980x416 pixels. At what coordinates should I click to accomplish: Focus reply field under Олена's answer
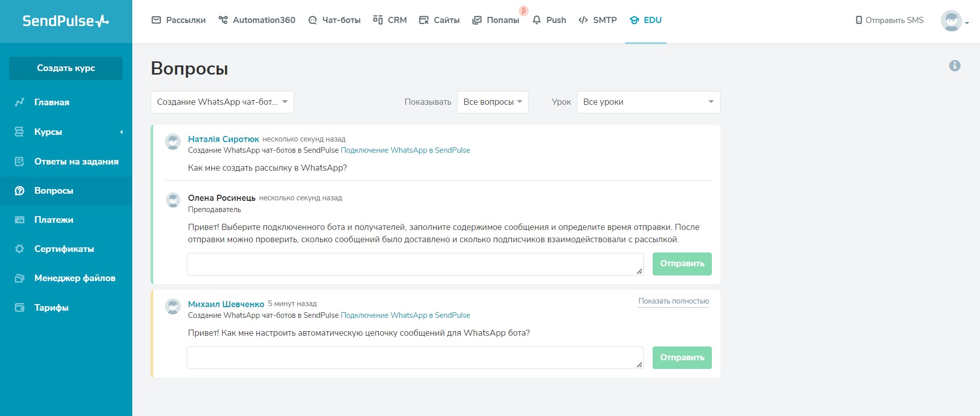(415, 264)
